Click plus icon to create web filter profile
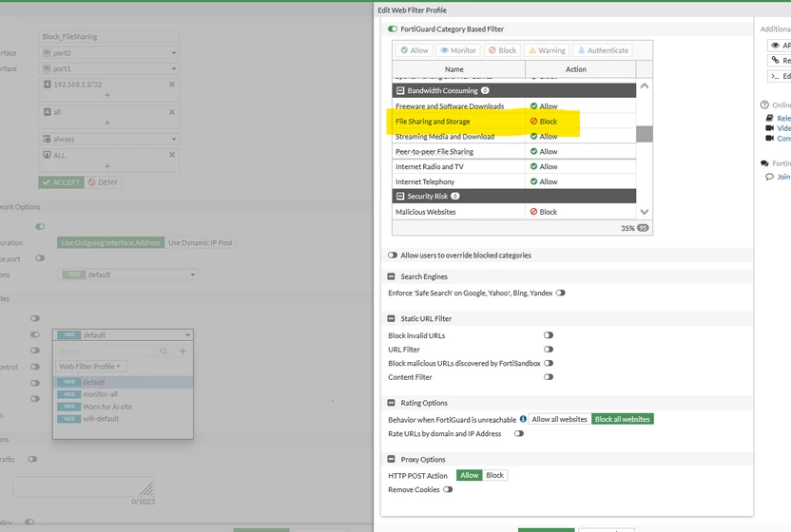 (x=183, y=351)
